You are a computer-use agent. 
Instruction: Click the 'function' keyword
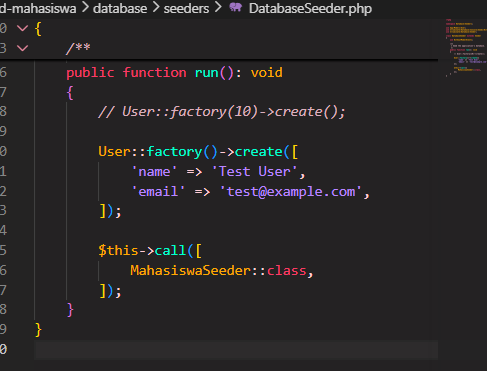tap(154, 73)
